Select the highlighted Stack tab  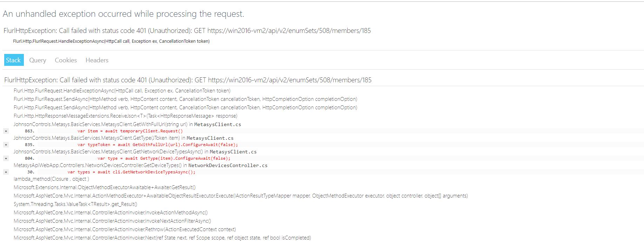point(13,60)
